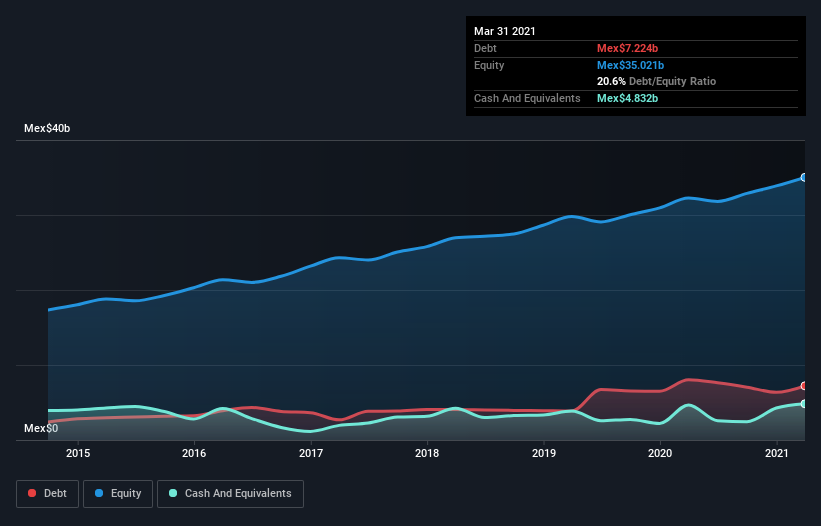The width and height of the screenshot is (821, 526).
Task: Click the Mex$40b y-axis label
Action: (x=47, y=128)
